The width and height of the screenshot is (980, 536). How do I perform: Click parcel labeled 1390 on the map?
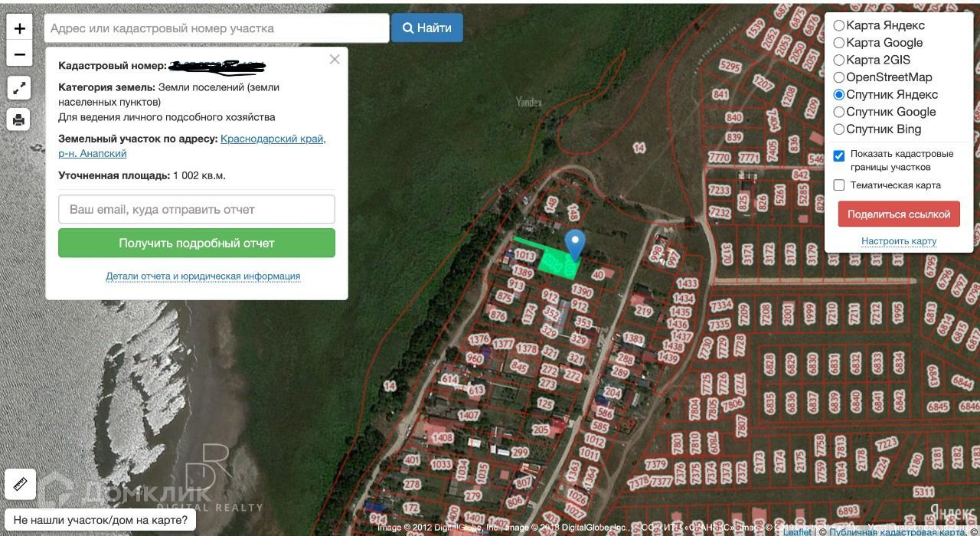tap(582, 292)
